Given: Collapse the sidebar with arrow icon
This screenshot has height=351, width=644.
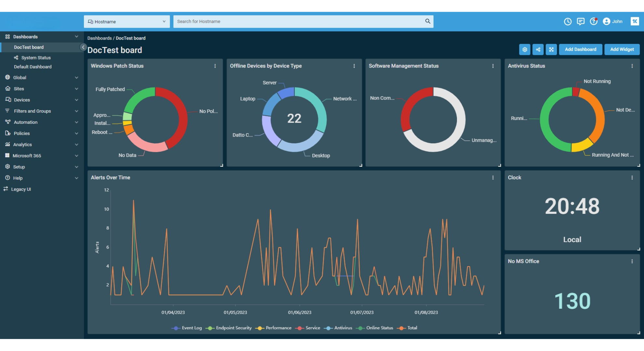Looking at the screenshot, I should (83, 47).
